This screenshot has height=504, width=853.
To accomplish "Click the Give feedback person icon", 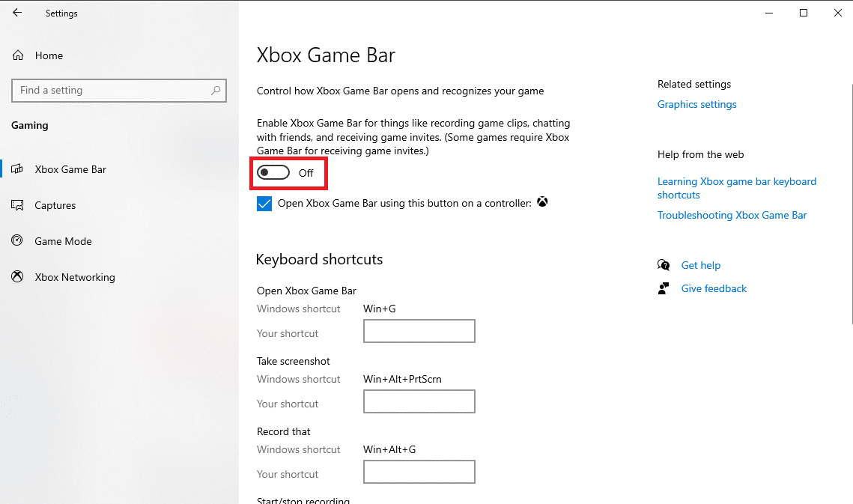I will point(663,288).
